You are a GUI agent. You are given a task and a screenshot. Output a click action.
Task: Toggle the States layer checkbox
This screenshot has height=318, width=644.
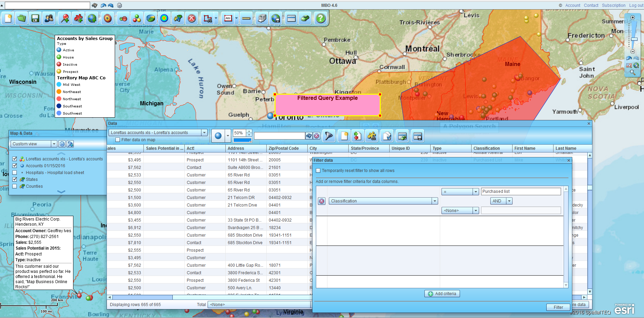15,179
